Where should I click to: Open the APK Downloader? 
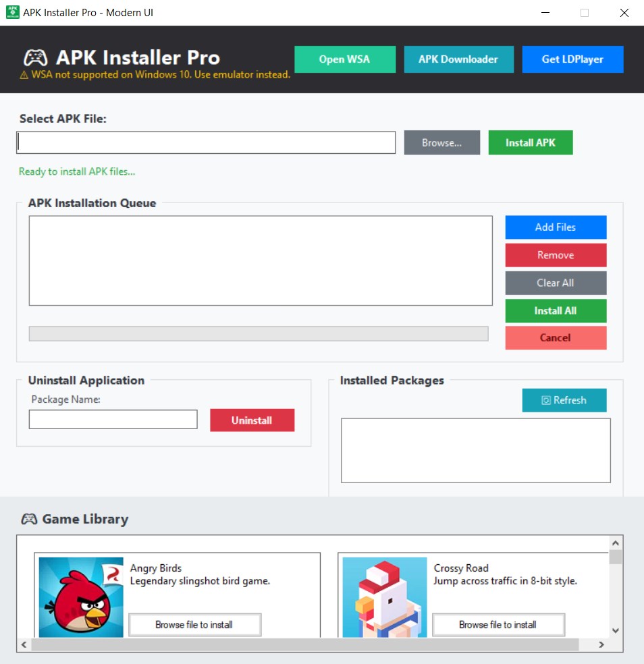click(459, 59)
